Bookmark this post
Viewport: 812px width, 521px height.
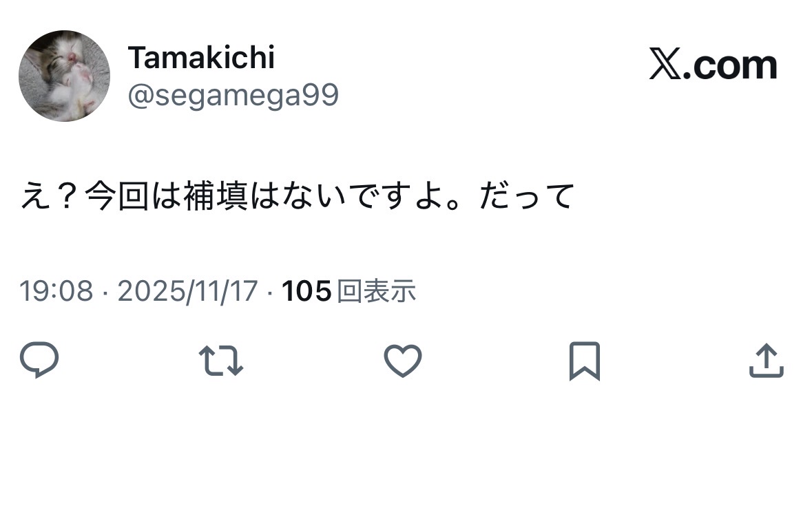[x=584, y=361]
